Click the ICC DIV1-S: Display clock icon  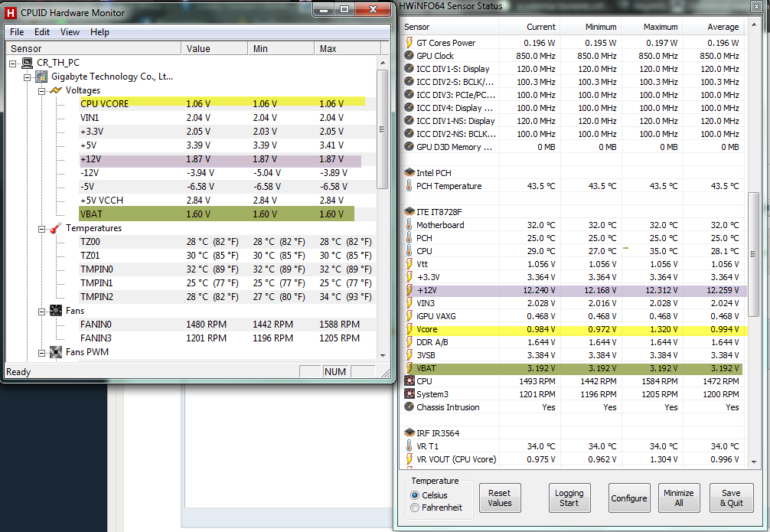click(x=409, y=68)
